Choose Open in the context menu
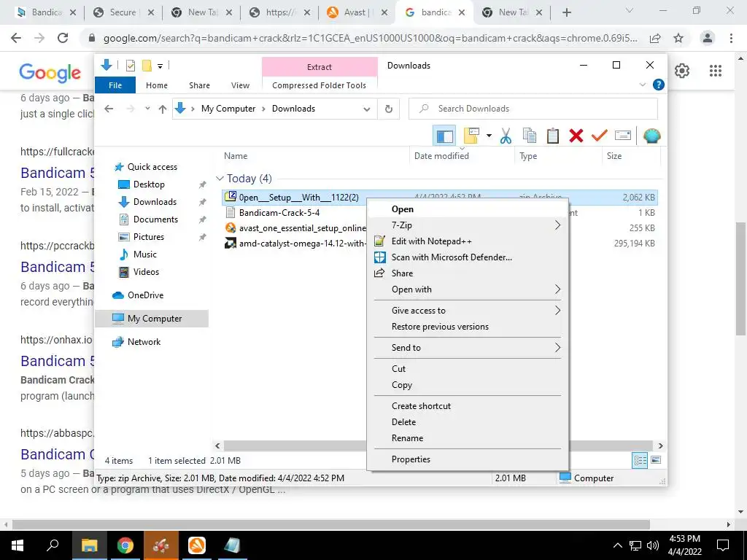This screenshot has height=560, width=747. tap(468, 209)
